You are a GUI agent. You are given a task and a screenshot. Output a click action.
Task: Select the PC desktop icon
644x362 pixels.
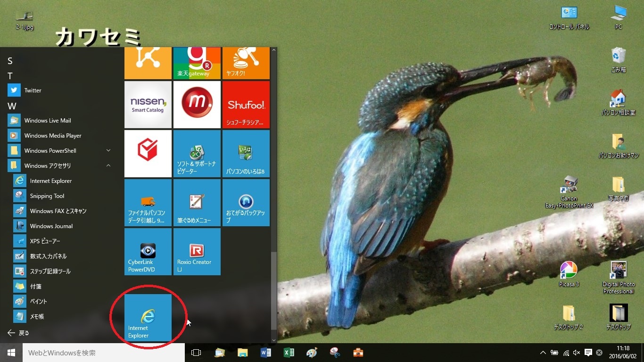[618, 18]
